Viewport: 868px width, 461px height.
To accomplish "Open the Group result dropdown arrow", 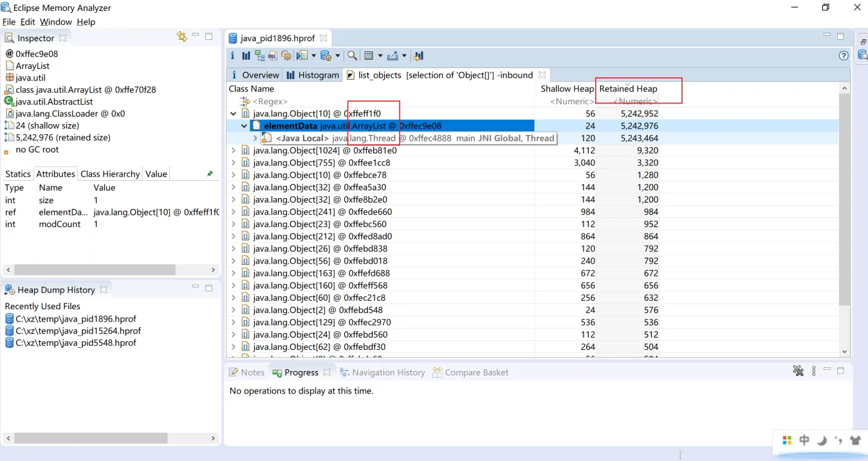I will (x=380, y=56).
